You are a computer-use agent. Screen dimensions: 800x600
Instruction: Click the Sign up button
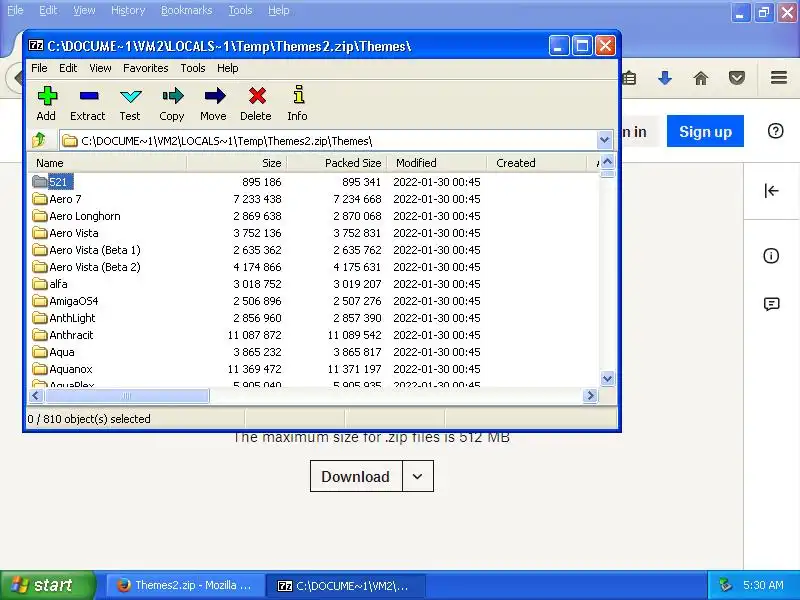tap(705, 131)
